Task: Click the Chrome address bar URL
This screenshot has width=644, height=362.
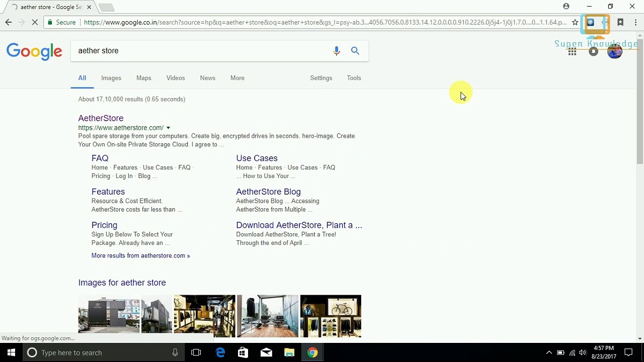Action: point(325,22)
